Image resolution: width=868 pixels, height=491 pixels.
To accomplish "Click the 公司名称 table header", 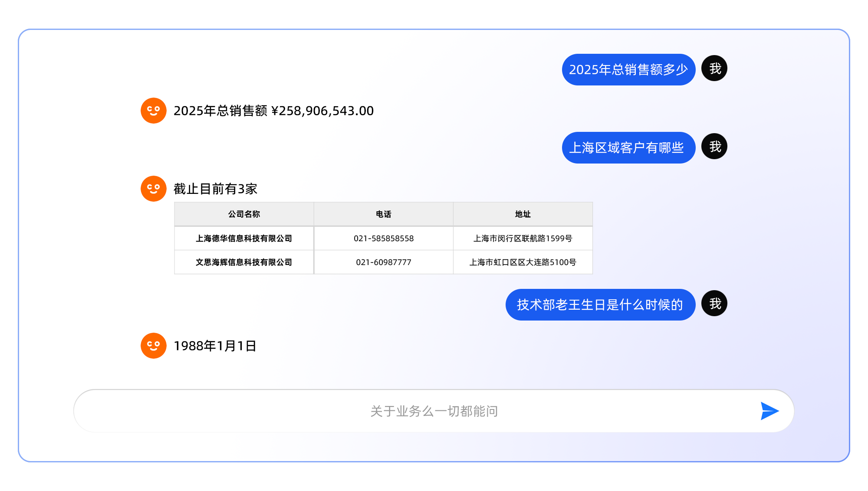I will pos(244,214).
